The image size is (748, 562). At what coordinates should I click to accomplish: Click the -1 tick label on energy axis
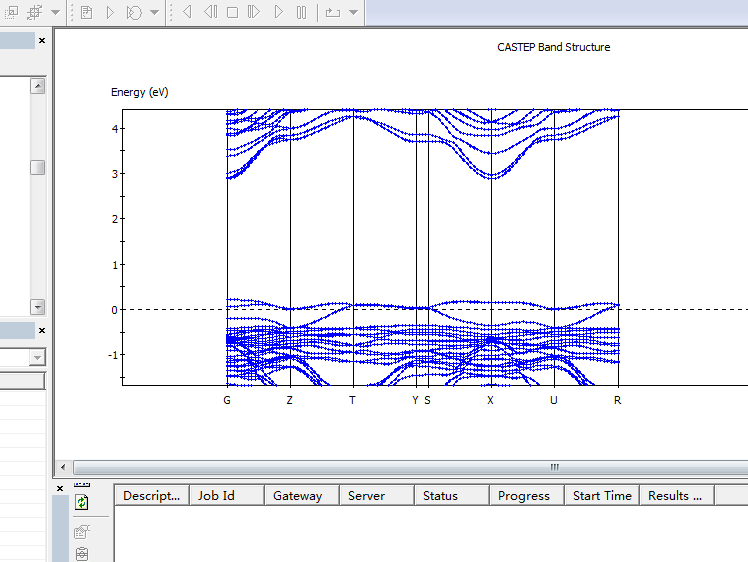113,355
